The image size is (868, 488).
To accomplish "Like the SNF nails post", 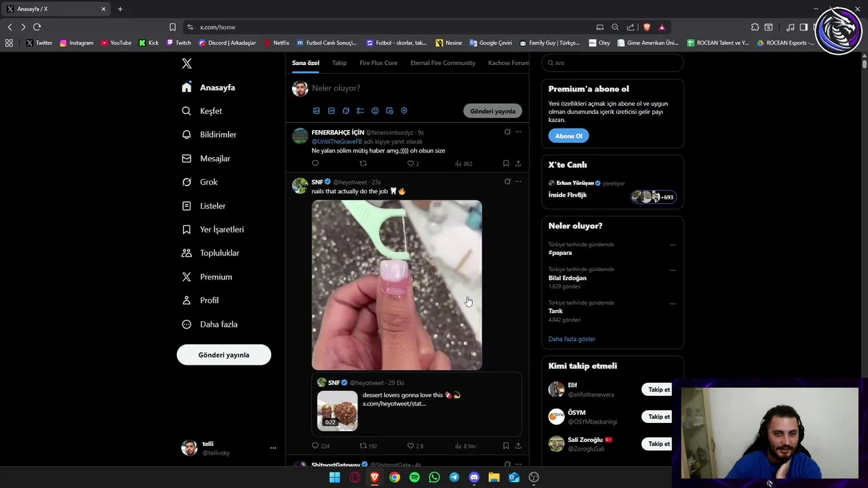I will coord(410,446).
